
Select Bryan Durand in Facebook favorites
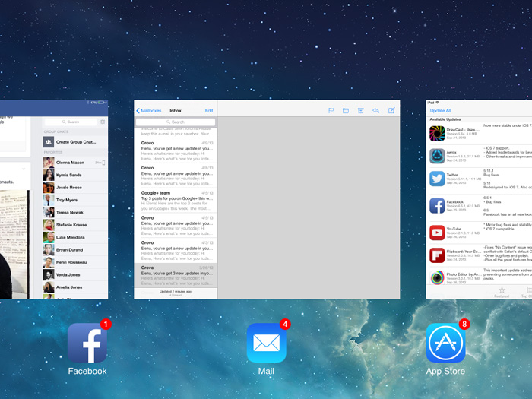[x=74, y=250]
